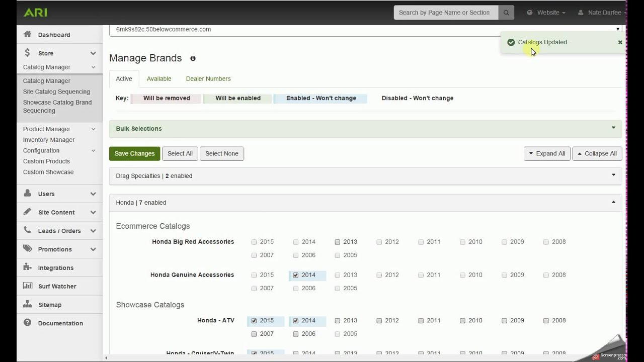
Task: Check 2015 for Honda Big Red Accessories
Action: point(254,242)
